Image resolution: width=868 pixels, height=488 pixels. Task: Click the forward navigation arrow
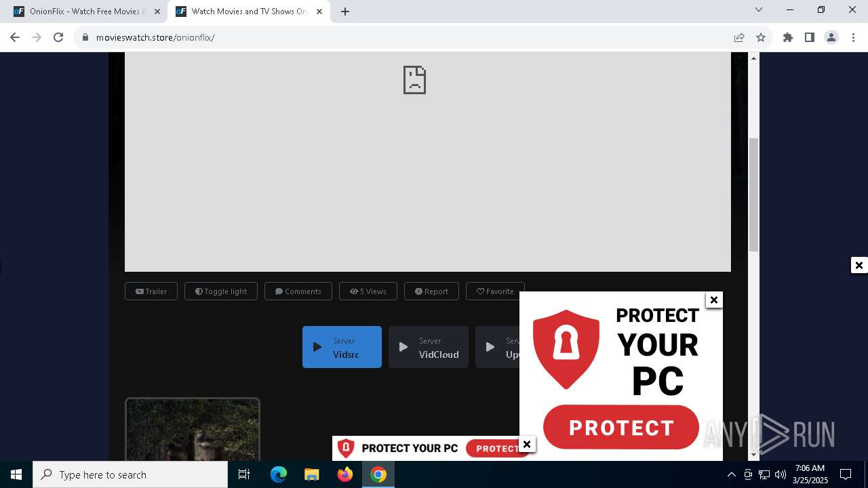[x=37, y=37]
